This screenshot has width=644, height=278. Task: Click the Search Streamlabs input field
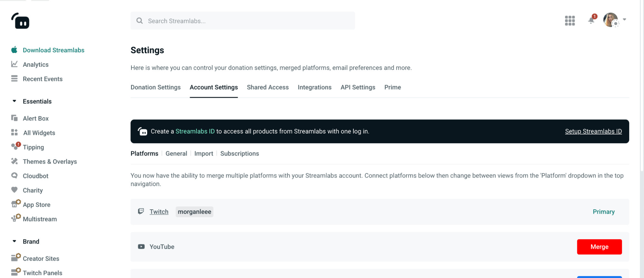pos(243,21)
